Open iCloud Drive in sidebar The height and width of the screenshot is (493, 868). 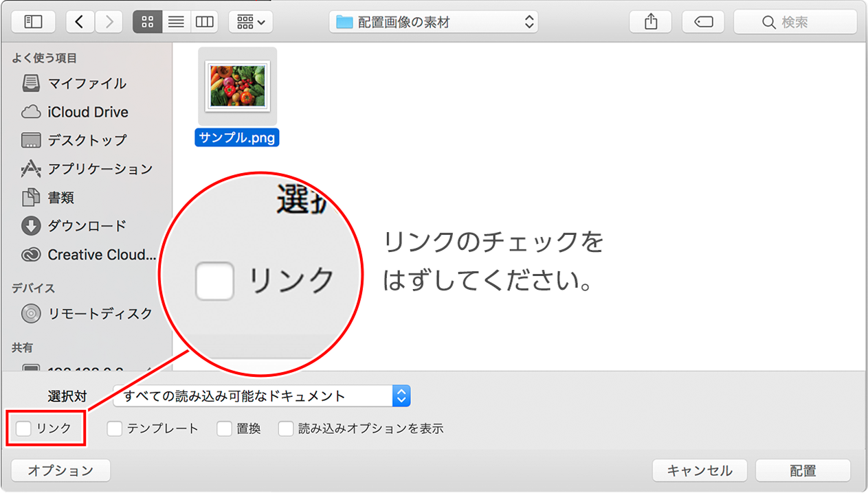[x=87, y=112]
